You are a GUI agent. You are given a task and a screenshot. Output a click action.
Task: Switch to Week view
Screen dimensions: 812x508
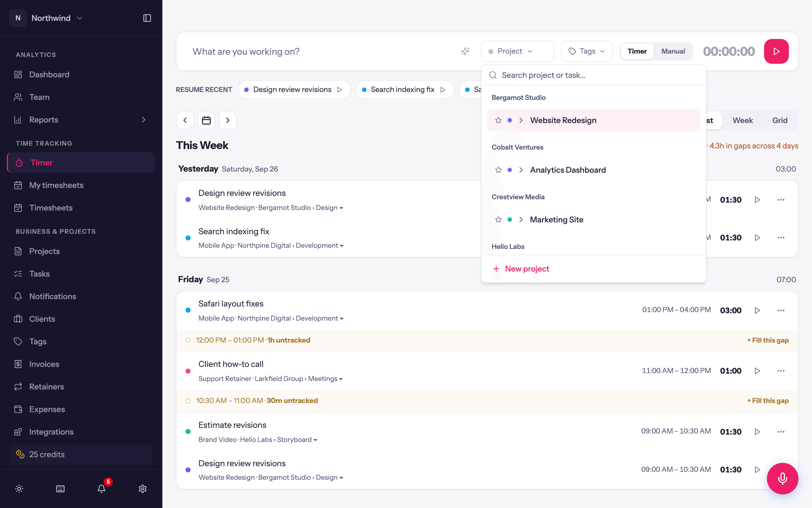[742, 120]
